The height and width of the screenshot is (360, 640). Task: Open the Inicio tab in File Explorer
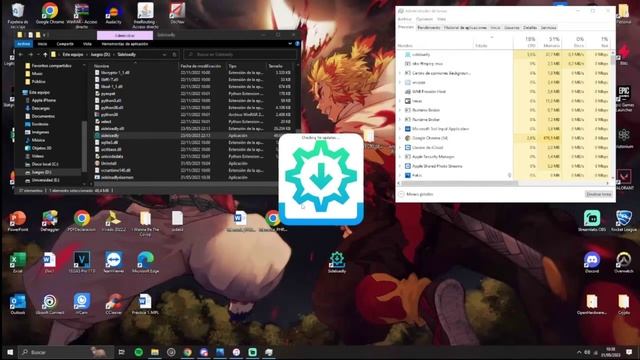pyautogui.click(x=42, y=44)
